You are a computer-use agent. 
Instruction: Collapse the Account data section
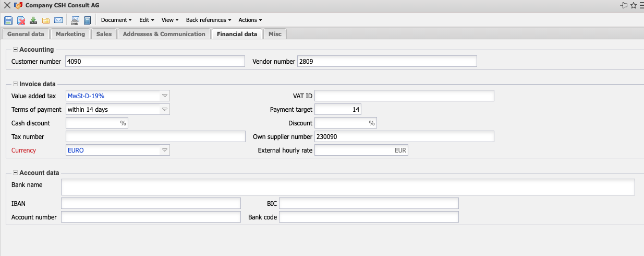pyautogui.click(x=15, y=173)
